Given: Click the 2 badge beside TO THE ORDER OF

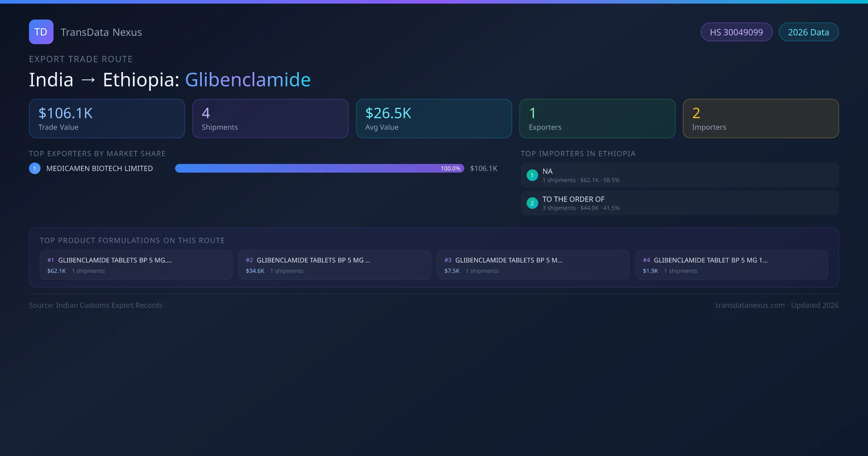Looking at the screenshot, I should 532,203.
